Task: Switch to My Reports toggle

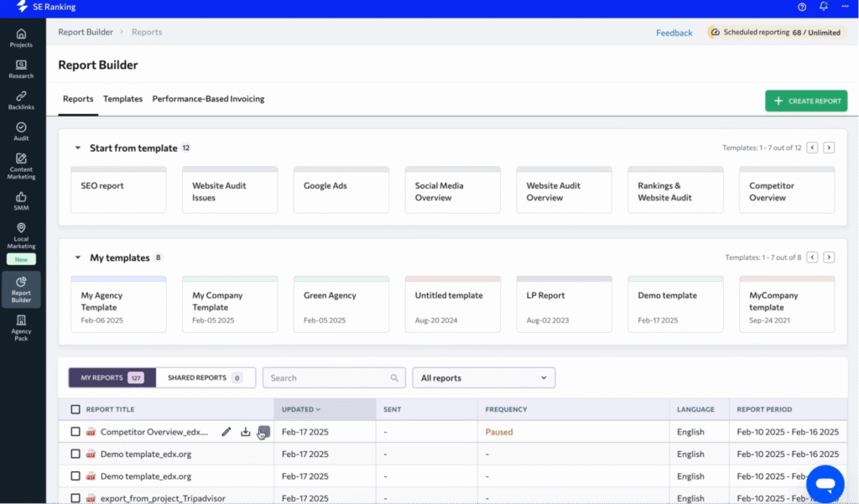Action: tap(112, 378)
